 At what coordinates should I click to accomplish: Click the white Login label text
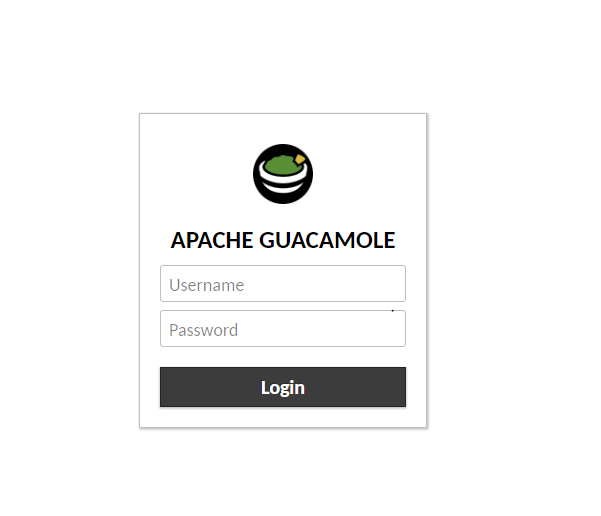click(x=283, y=388)
